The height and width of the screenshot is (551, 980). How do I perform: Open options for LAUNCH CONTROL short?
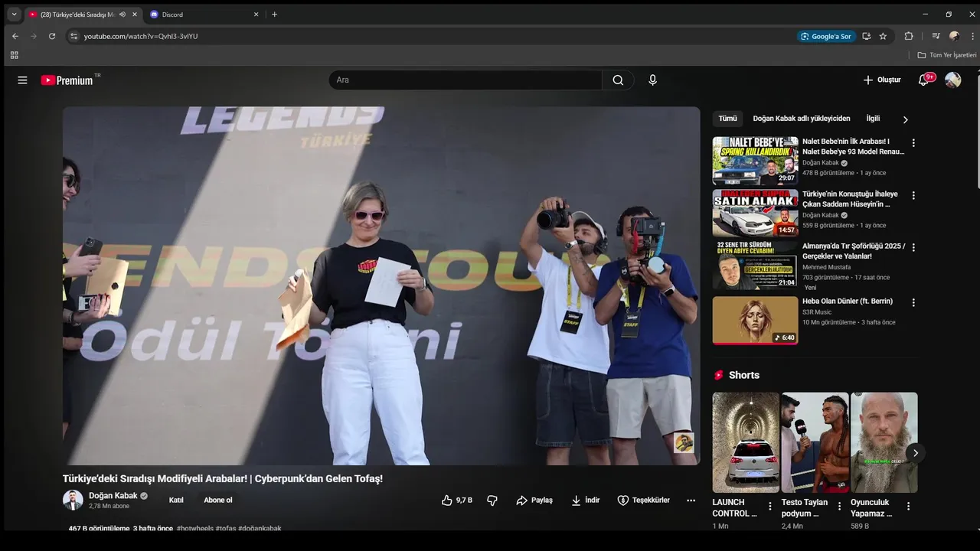(x=770, y=506)
